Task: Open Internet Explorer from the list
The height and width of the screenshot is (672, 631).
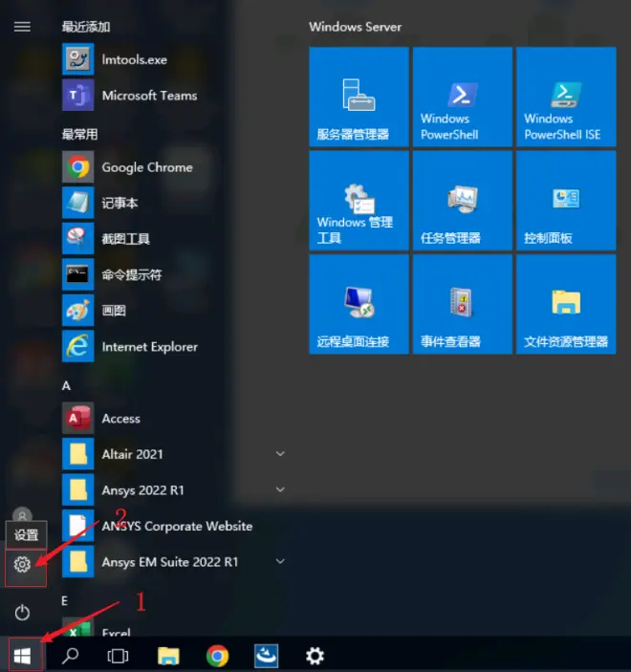Action: point(174,346)
